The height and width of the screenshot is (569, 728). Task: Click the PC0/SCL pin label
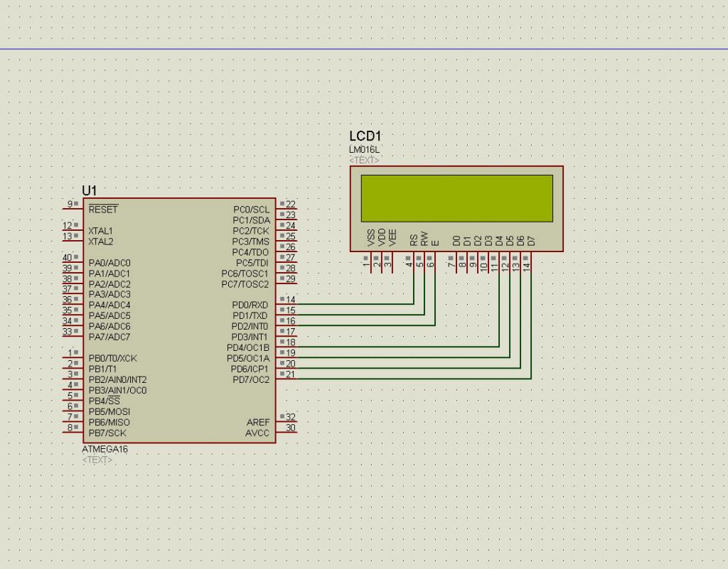pyautogui.click(x=251, y=210)
